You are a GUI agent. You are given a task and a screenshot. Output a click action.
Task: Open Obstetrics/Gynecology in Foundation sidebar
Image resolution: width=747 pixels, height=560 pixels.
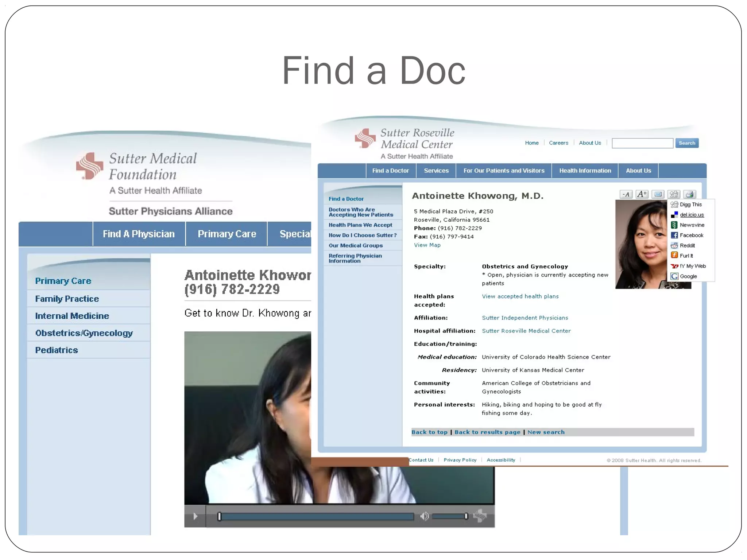coord(84,333)
